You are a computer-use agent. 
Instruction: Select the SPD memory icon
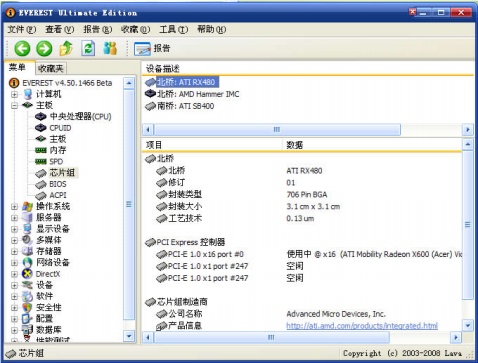pos(41,162)
